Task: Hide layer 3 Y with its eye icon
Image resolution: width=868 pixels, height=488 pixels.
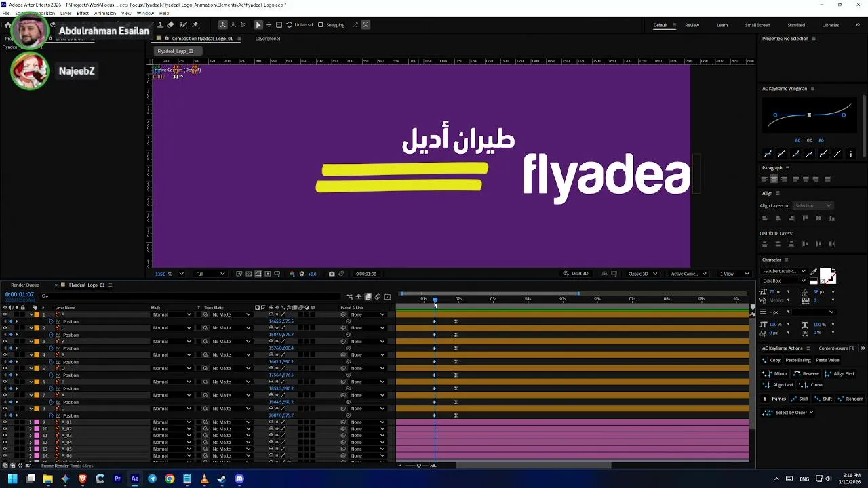Action: 5,342
